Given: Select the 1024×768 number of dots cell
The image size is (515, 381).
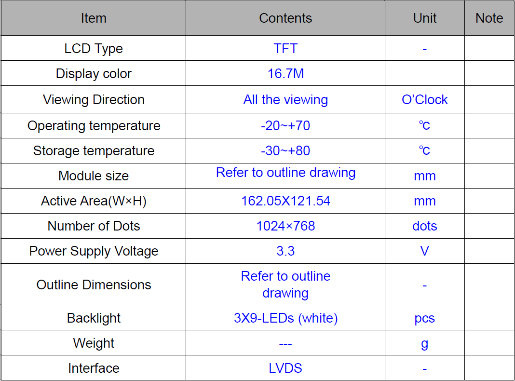Looking at the screenshot, I should pyautogui.click(x=285, y=226).
